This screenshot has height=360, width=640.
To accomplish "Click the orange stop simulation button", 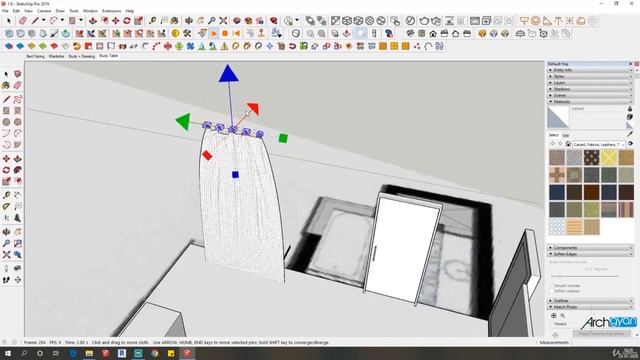I will (x=225, y=34).
